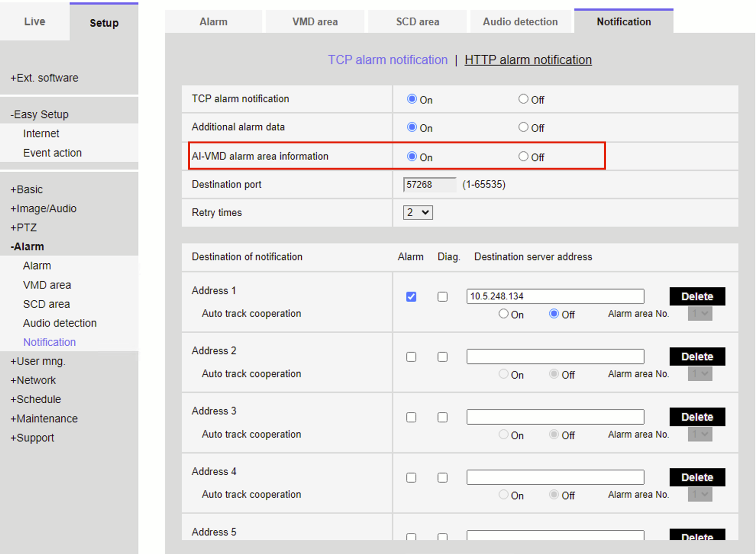The width and height of the screenshot is (756, 554).
Task: Uncheck the Alarm checkbox for Address 1
Action: 411,297
